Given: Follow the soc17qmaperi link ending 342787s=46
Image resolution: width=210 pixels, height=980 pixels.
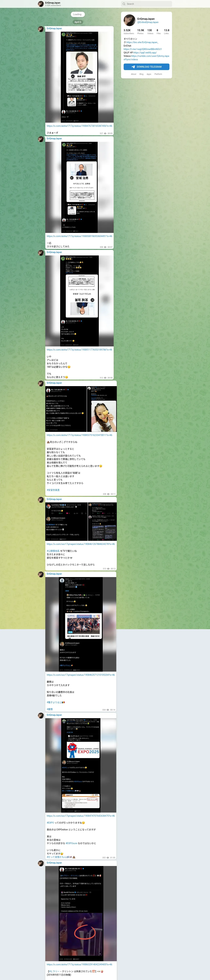Looking at the screenshot, I should 80,544.
